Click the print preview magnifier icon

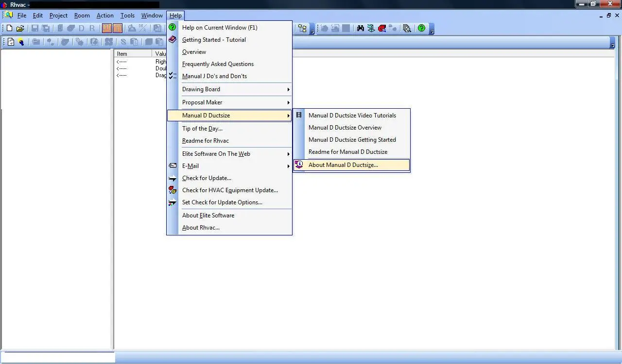[407, 29]
